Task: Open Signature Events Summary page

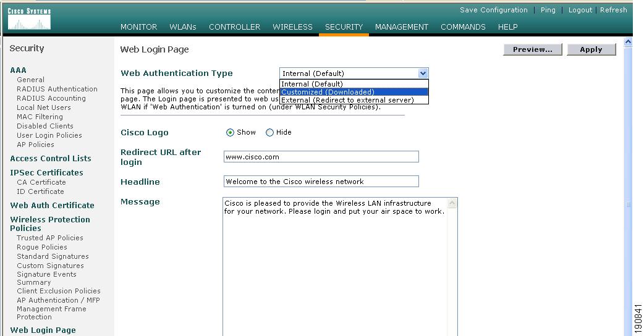Action: point(46,278)
